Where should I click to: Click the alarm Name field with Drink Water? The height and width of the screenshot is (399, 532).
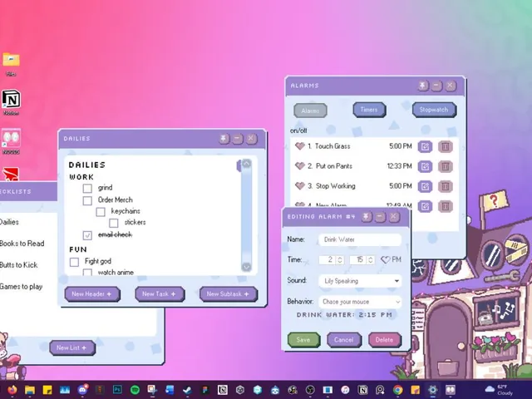click(x=360, y=239)
